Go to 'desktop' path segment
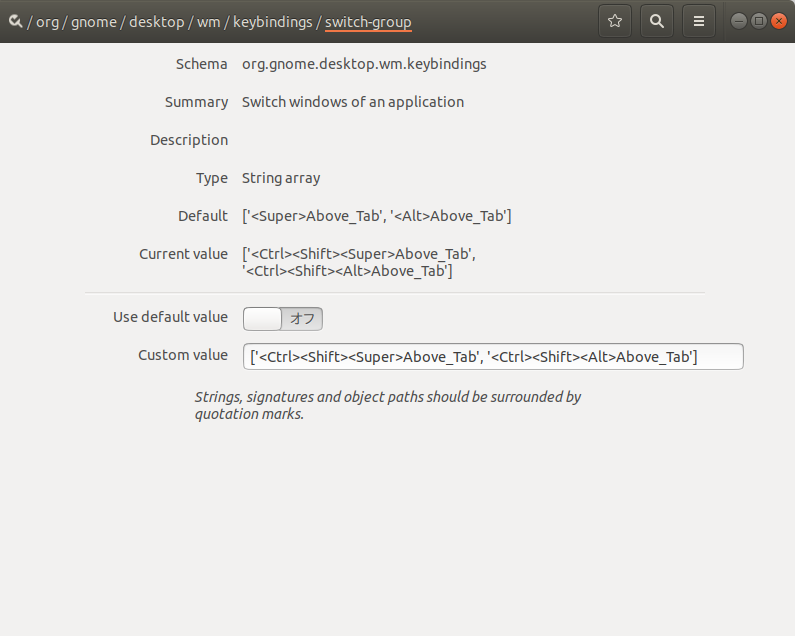This screenshot has height=636, width=795. point(157,22)
